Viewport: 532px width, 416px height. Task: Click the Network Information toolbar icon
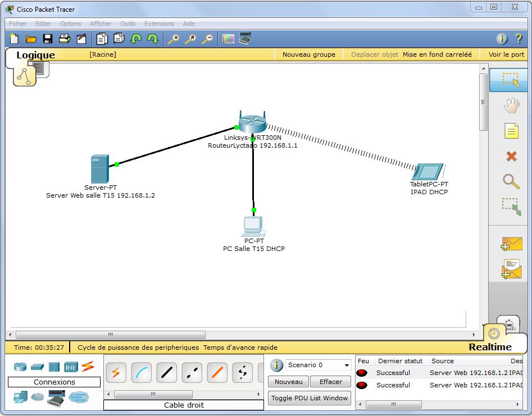502,39
